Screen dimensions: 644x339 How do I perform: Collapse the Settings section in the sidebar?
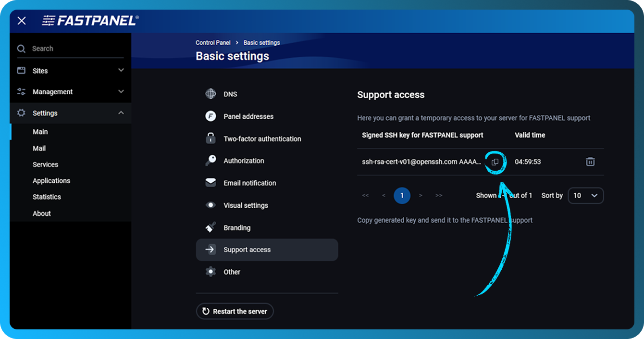121,113
